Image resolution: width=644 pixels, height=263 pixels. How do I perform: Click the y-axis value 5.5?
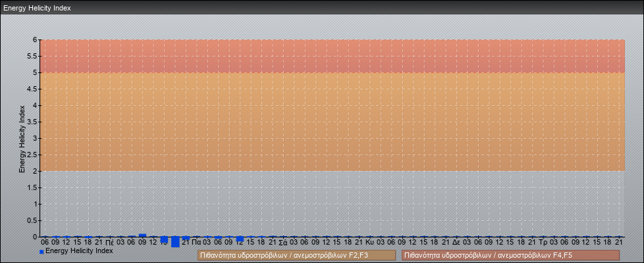tap(32, 56)
